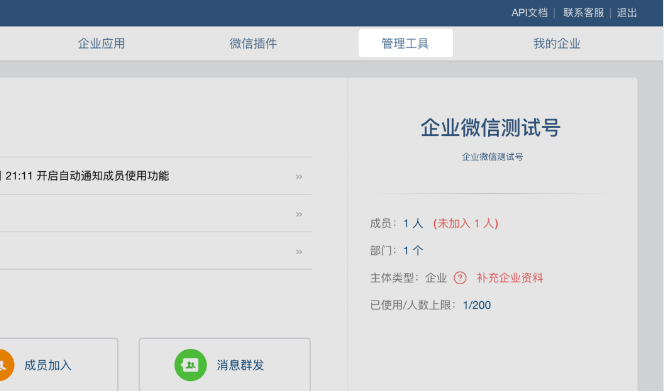Click the 21:11 开启自动通知成员使用功能 notice
This screenshot has width=664, height=391.
click(x=87, y=176)
